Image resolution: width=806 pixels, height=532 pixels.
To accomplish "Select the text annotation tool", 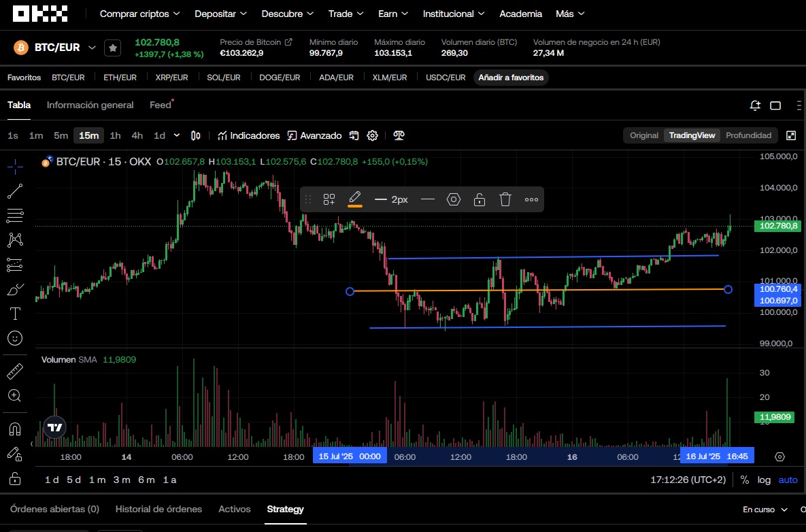I will click(x=15, y=314).
